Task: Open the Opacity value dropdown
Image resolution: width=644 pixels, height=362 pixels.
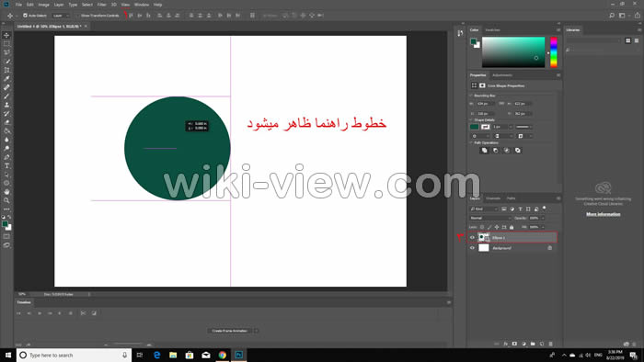Action: click(543, 218)
